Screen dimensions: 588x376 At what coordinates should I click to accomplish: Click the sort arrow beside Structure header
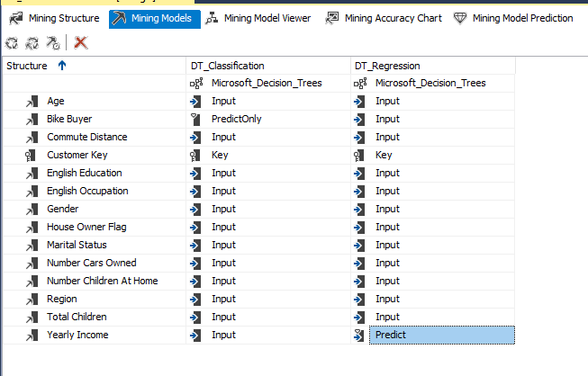pyautogui.click(x=61, y=65)
